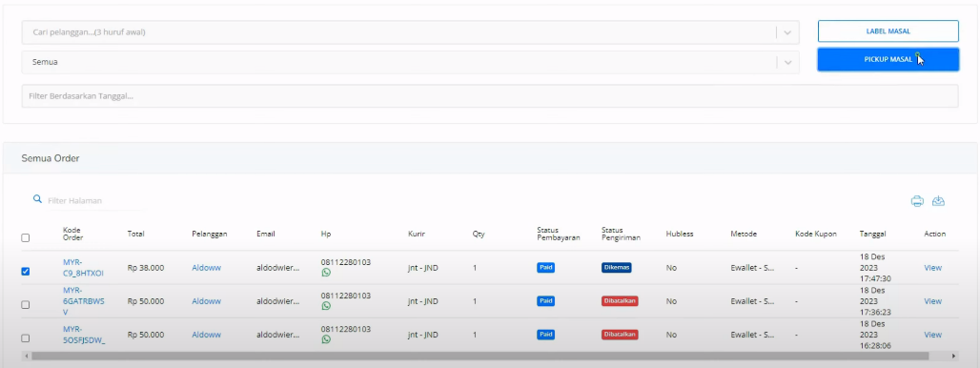Click the Kurir column header

[x=417, y=234]
